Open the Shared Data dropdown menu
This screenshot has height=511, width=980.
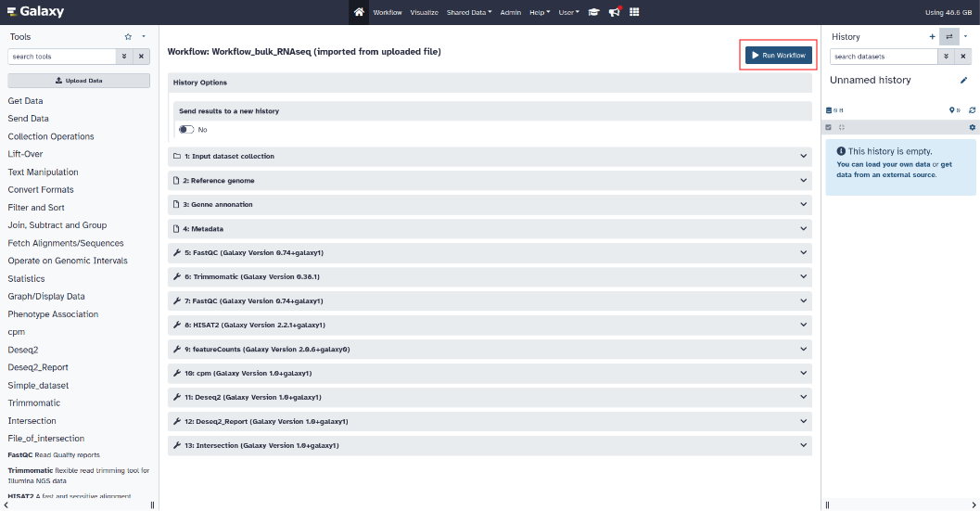[x=471, y=12]
